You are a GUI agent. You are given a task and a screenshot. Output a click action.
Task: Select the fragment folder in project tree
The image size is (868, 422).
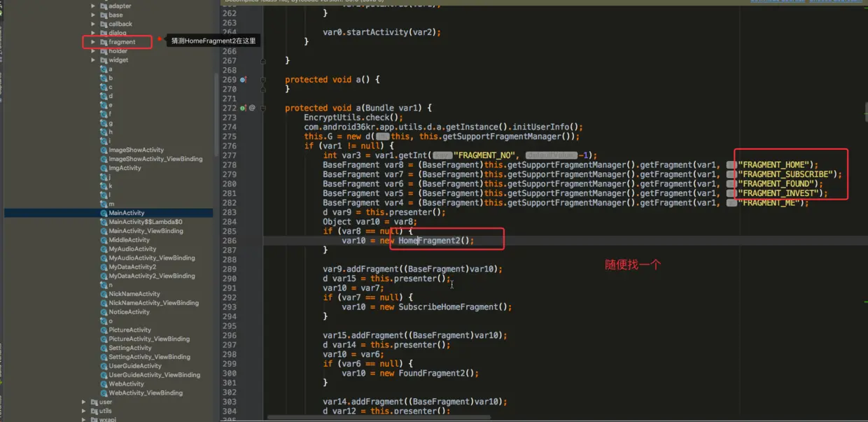tap(122, 42)
